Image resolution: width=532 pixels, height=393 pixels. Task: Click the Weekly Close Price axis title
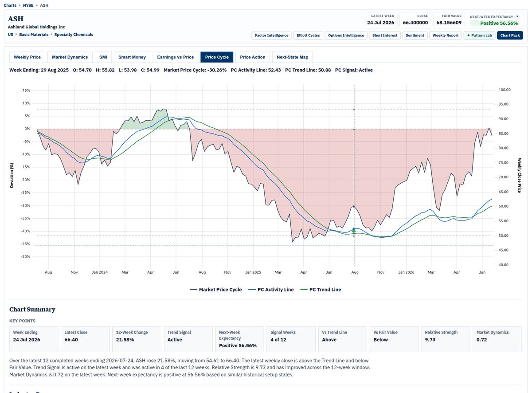click(520, 176)
